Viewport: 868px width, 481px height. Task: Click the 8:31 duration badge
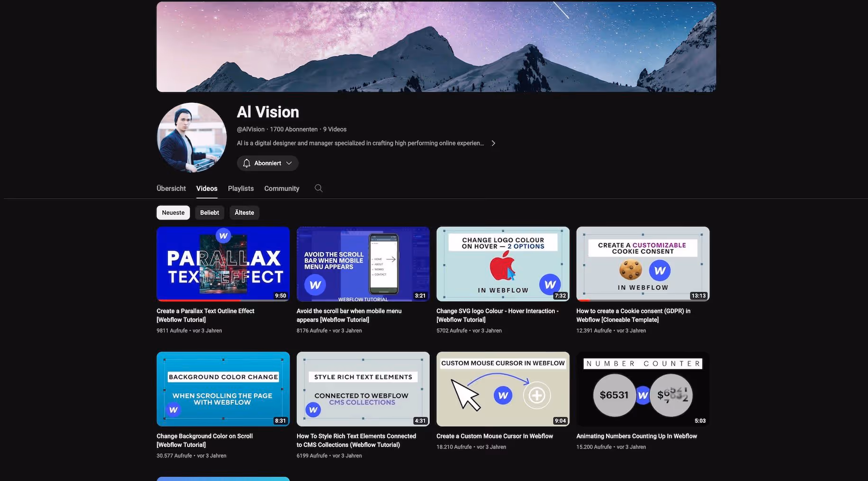coord(280,421)
